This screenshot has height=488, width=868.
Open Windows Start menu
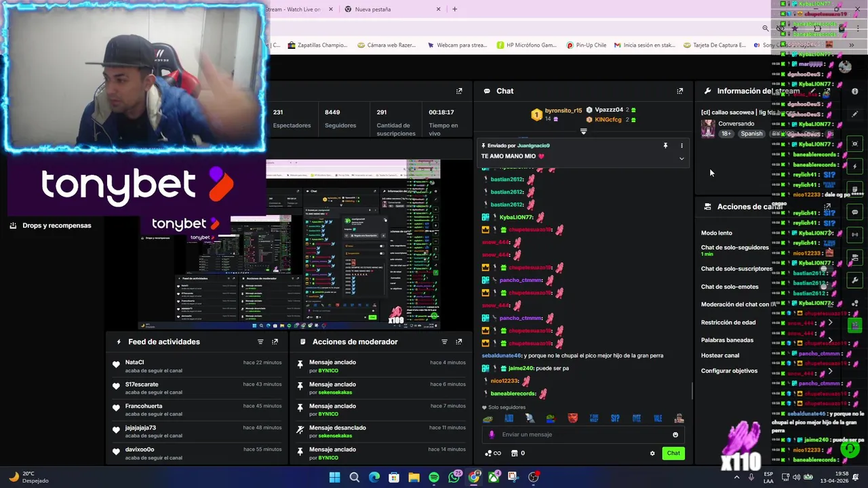tap(334, 477)
